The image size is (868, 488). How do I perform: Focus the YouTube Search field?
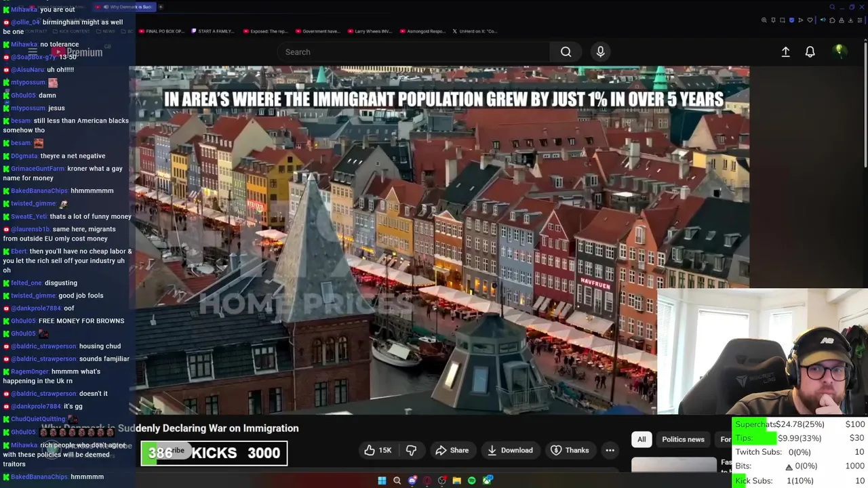click(x=414, y=52)
